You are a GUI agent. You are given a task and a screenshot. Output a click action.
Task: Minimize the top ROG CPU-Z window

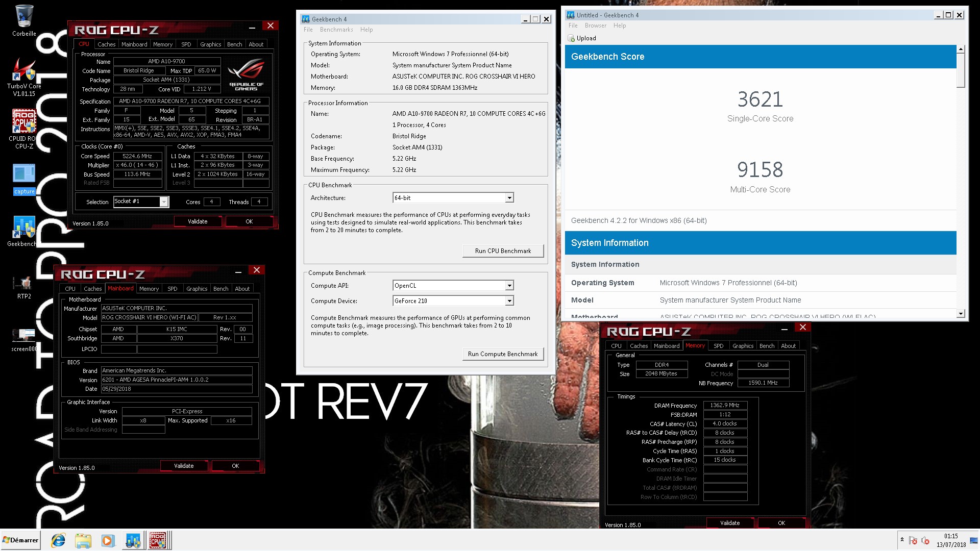(252, 27)
